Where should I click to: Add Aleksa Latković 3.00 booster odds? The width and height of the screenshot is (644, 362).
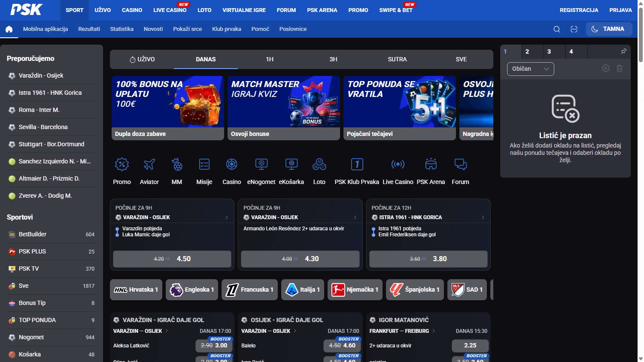(x=214, y=345)
